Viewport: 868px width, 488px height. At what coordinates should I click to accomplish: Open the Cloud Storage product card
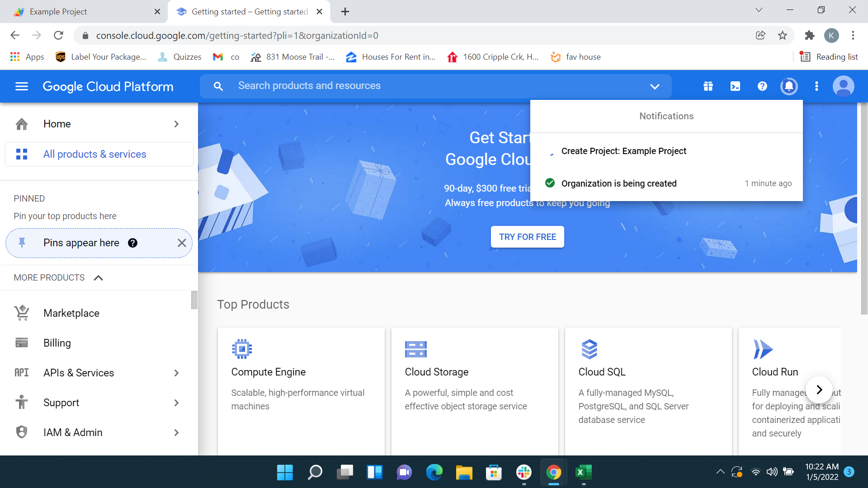coord(475,391)
